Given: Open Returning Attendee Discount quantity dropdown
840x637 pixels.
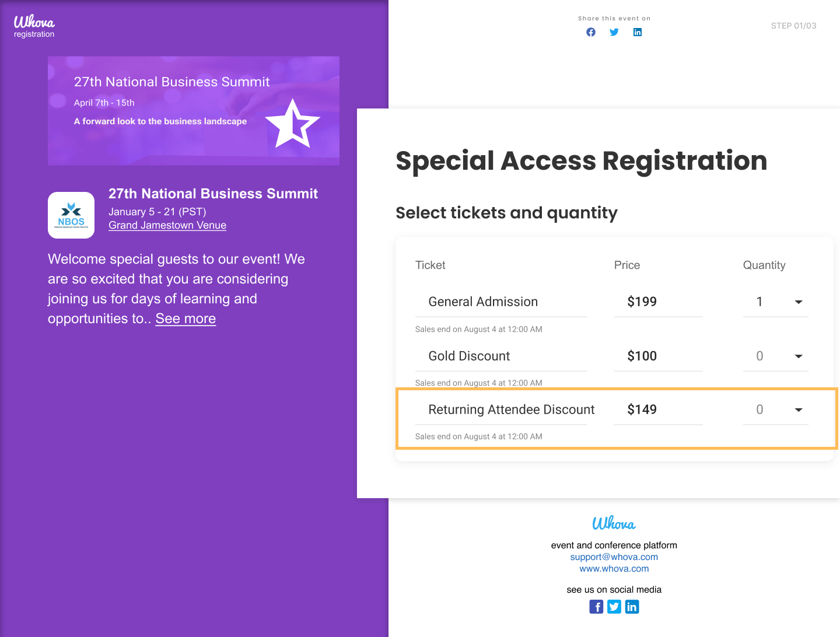Looking at the screenshot, I should [x=775, y=409].
